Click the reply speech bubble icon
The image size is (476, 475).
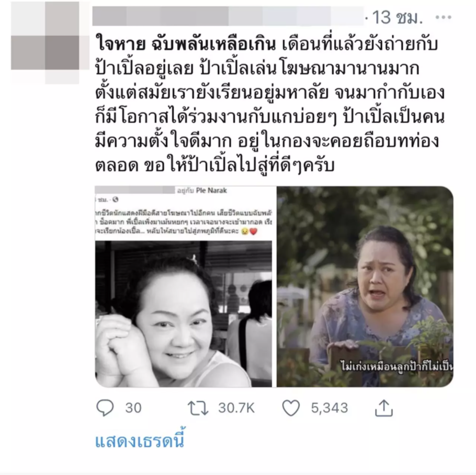[x=105, y=408]
